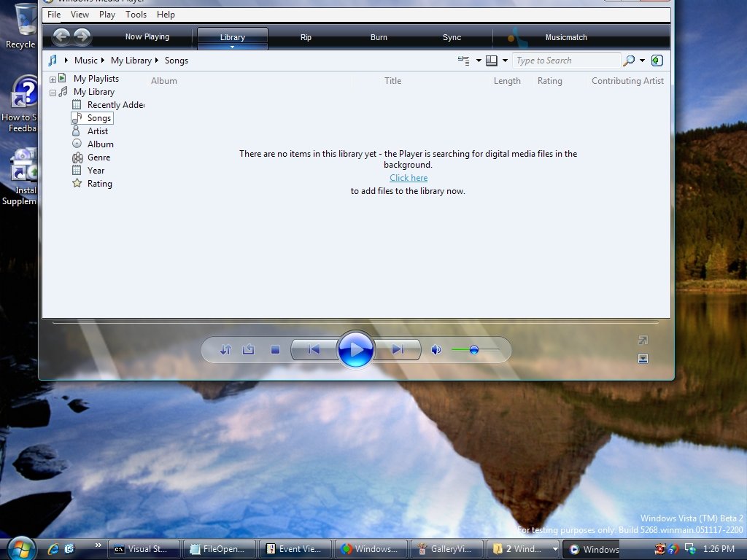Sort by the Album column header
The image size is (747, 560).
(164, 81)
